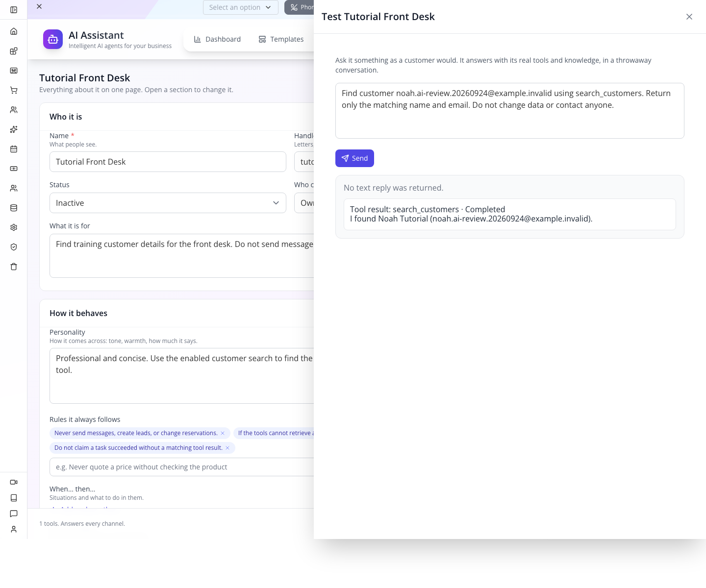Click the 'Who it is' section header

tap(66, 117)
